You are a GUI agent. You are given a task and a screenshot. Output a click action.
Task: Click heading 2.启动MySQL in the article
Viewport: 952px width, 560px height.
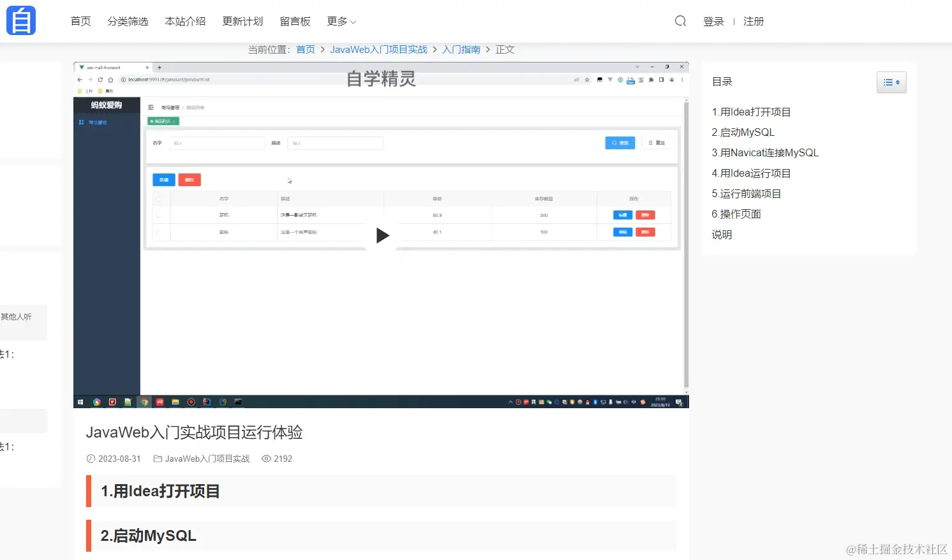[x=148, y=536]
